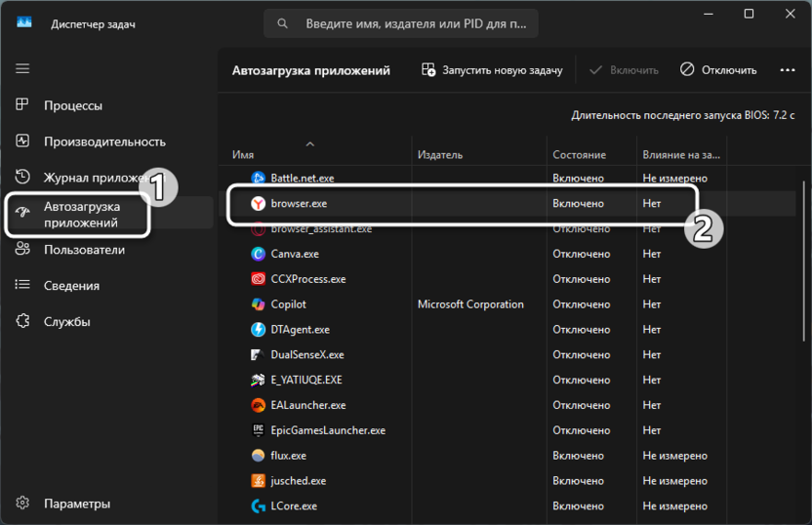Click the Copilot app icon
The image size is (812, 525).
coord(258,304)
